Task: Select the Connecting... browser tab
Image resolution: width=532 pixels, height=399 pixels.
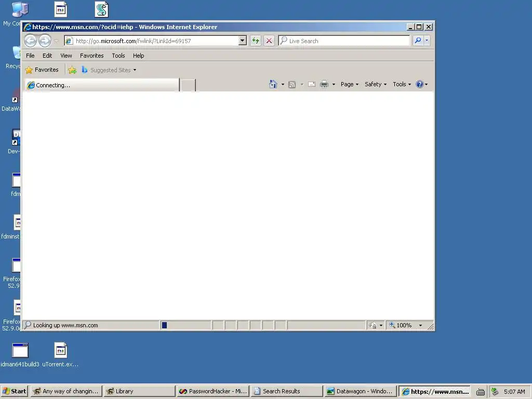Action: pos(102,85)
